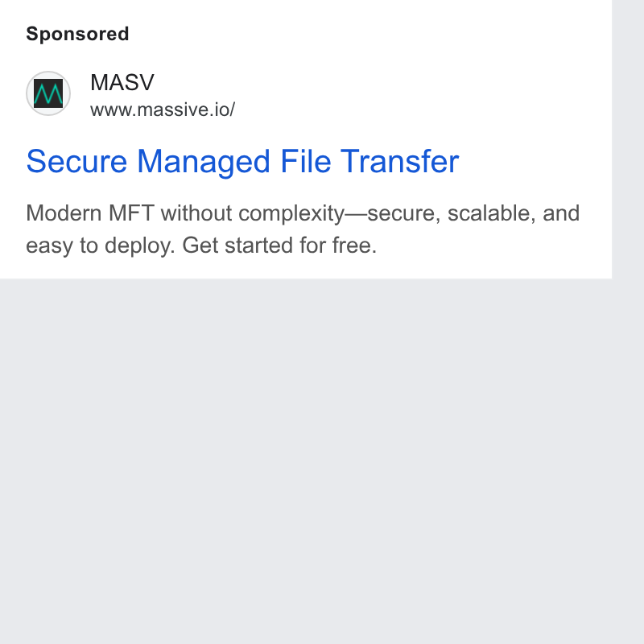644x644 pixels.
Task: Click the Modern MFT without complexity text
Action: pyautogui.click(x=185, y=213)
